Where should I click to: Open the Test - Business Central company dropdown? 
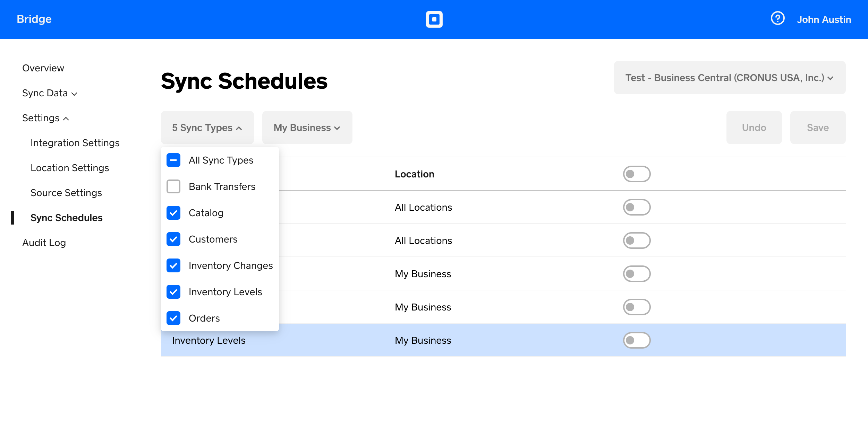[729, 78]
